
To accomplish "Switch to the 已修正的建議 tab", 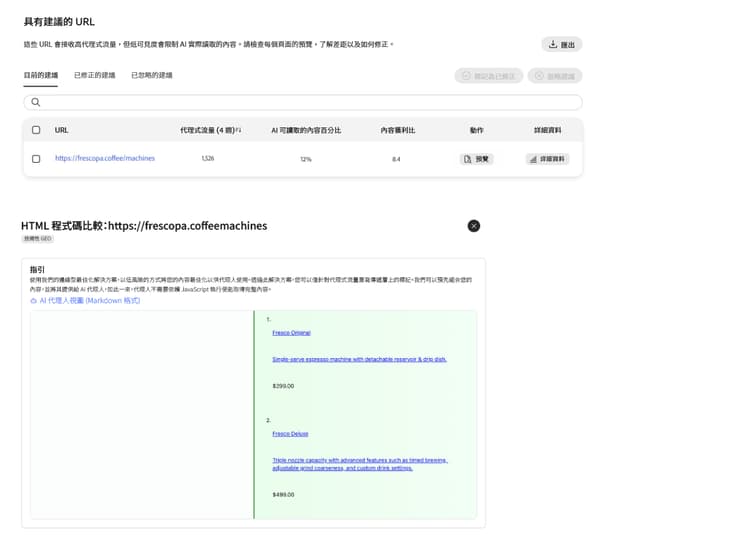I will coord(95,75).
